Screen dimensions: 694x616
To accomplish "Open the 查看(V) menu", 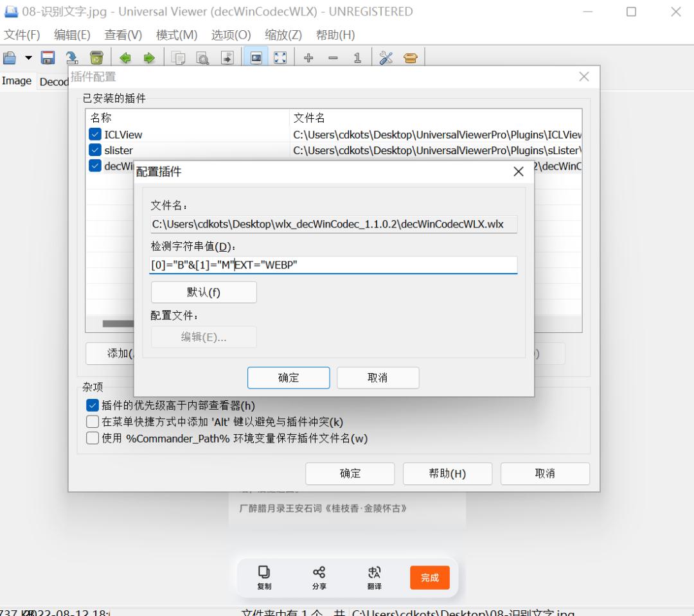I will pyautogui.click(x=123, y=35).
